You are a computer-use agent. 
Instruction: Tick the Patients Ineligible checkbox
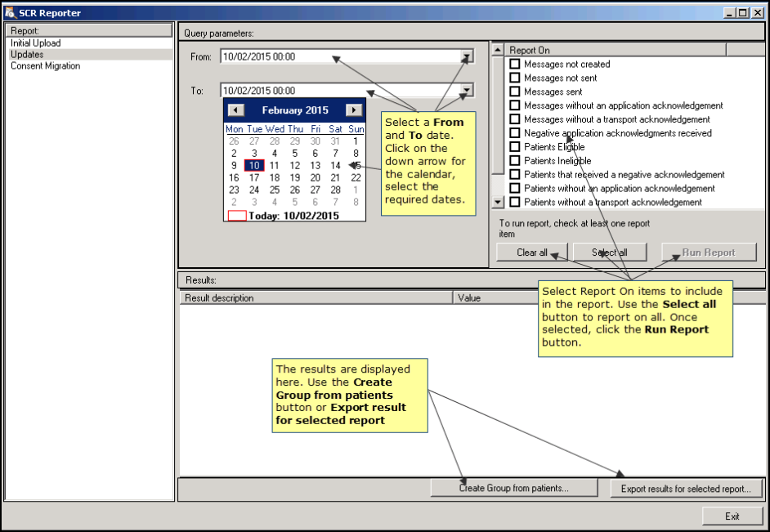515,161
